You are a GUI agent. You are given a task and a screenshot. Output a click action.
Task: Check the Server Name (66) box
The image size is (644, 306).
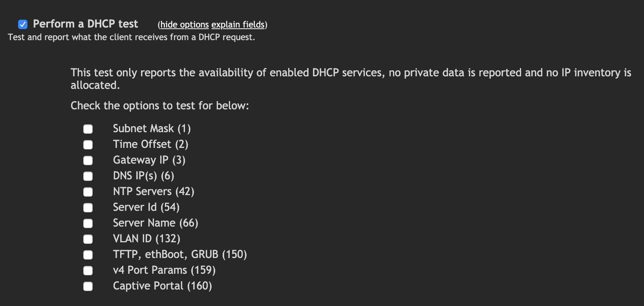tap(88, 223)
